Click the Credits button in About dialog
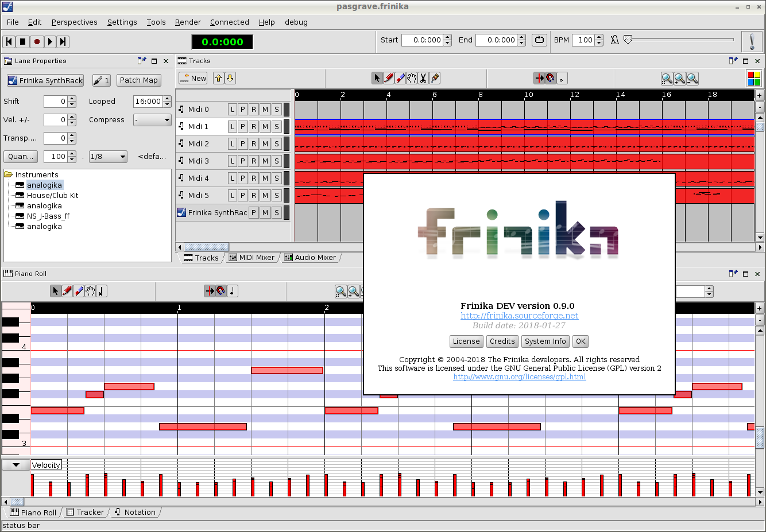The height and width of the screenshot is (532, 766). [x=502, y=341]
